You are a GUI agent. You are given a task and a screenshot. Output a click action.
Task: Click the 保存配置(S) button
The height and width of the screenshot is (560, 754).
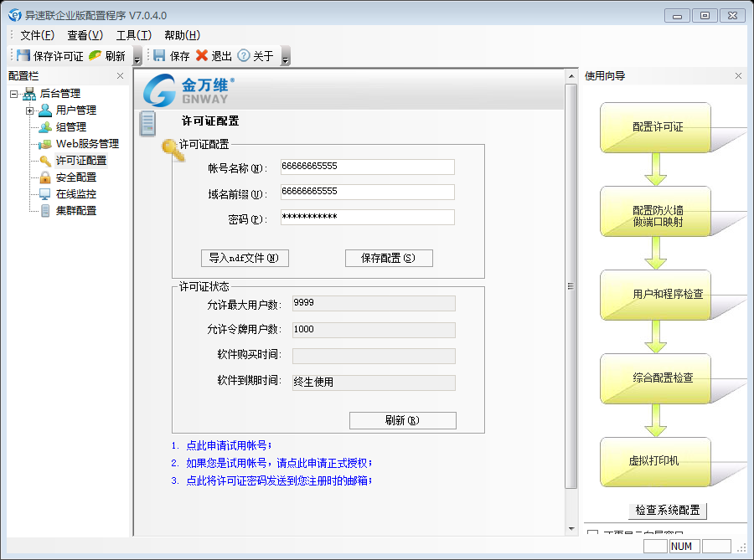389,258
